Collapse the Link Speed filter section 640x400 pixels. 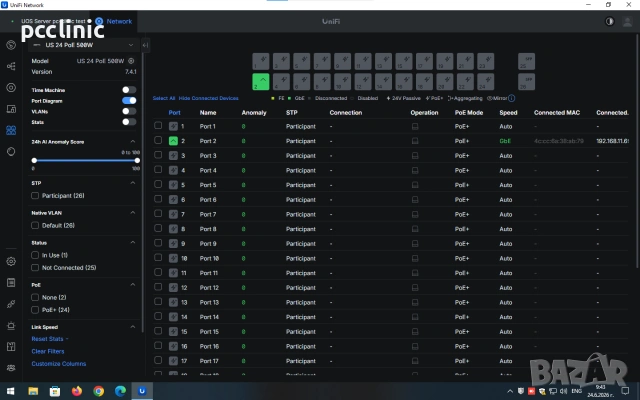point(133,327)
